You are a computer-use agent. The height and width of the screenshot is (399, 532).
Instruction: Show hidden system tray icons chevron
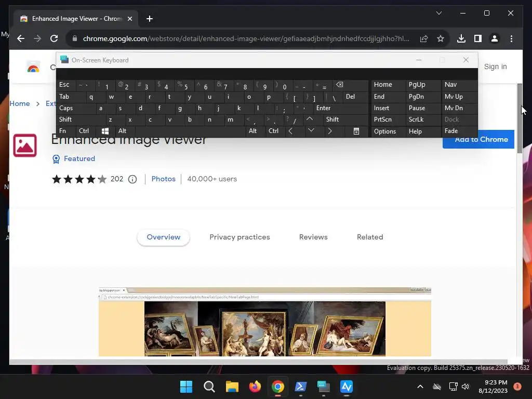point(420,387)
